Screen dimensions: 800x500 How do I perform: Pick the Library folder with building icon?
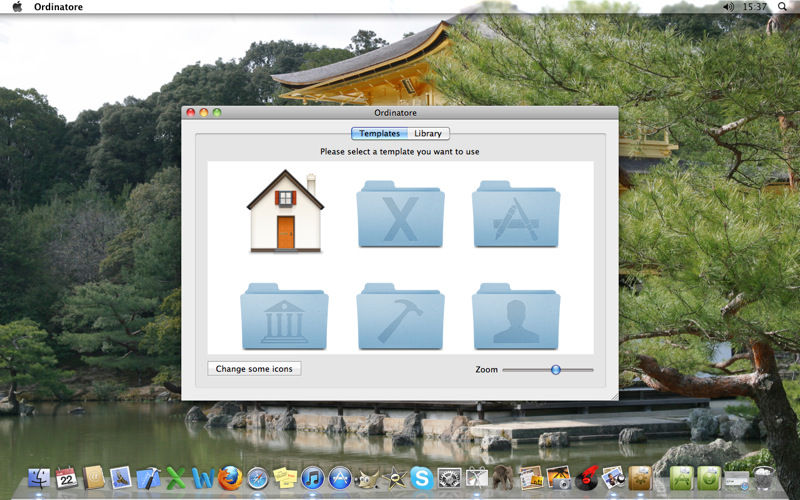point(284,316)
